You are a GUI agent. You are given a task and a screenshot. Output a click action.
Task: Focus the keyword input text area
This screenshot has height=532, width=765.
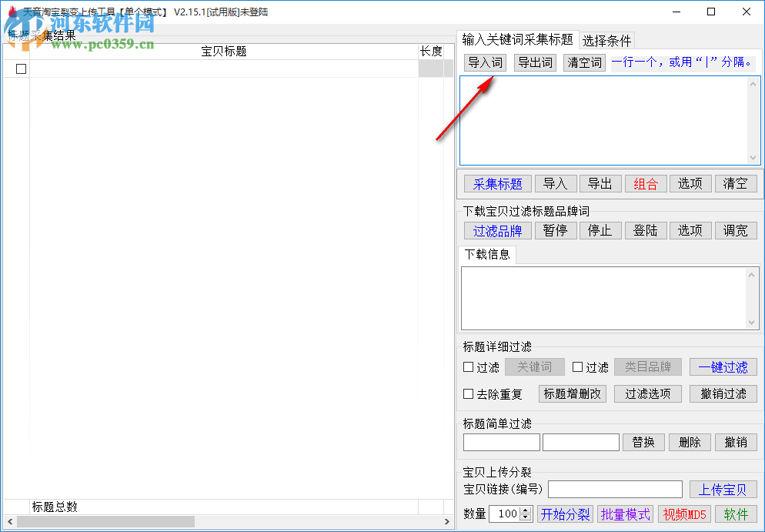[x=604, y=121]
